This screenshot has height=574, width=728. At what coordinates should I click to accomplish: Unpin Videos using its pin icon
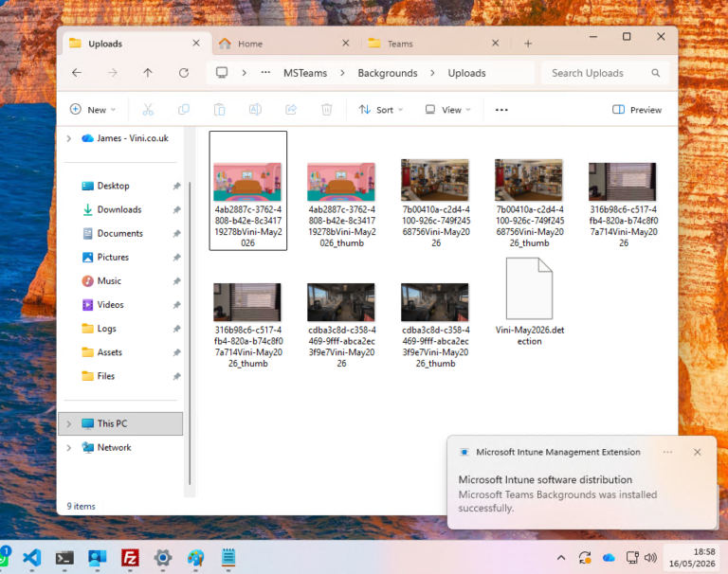[177, 305]
